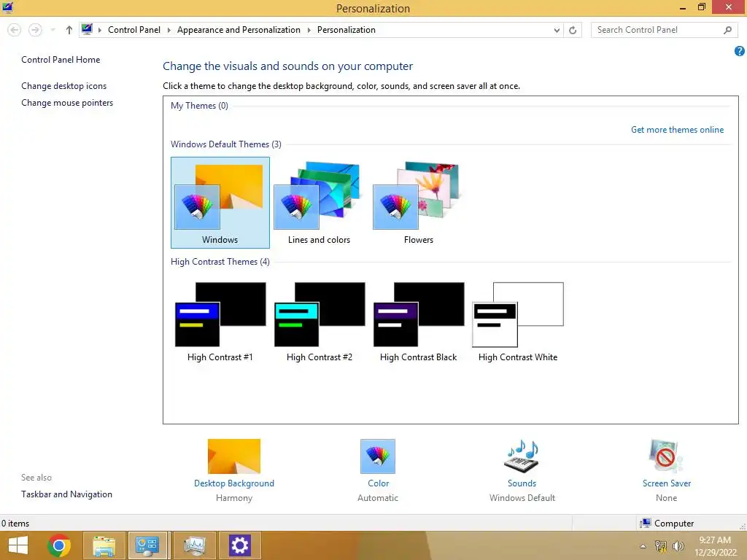Screen dimensions: 747x560
Task: Open the Windows Start button
Action: point(18,545)
